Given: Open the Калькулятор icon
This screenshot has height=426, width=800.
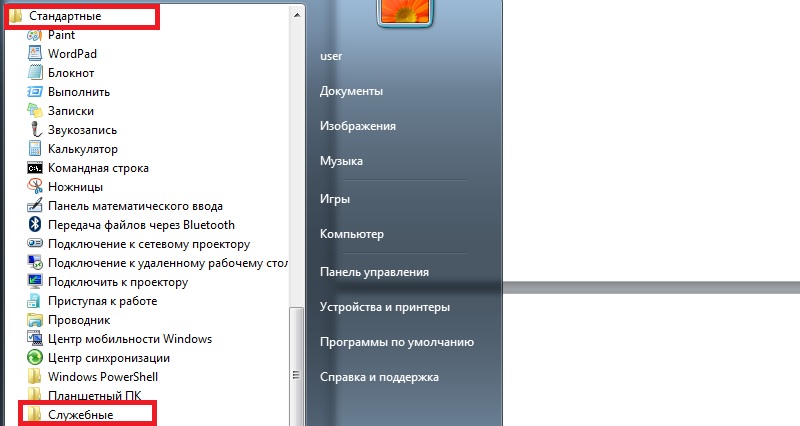Looking at the screenshot, I should click(35, 148).
